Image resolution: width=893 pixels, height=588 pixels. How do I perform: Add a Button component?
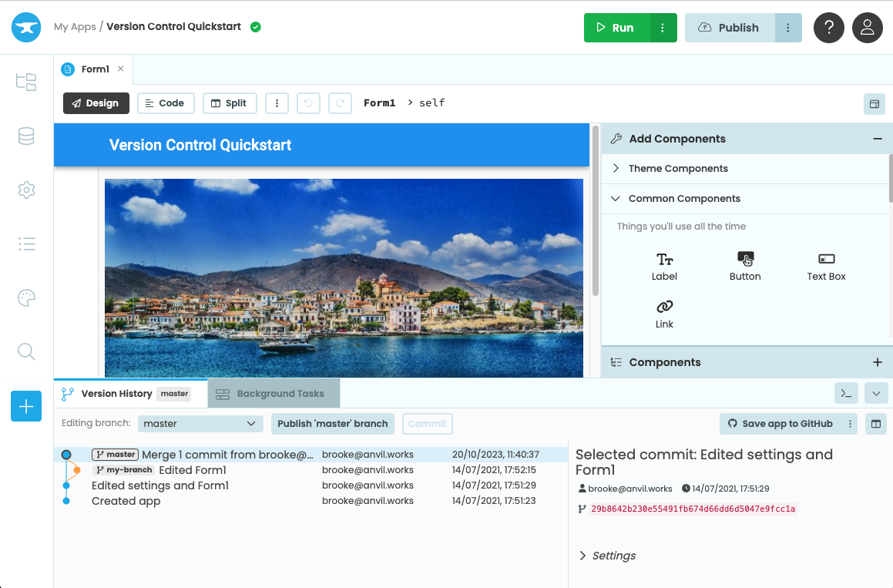click(745, 266)
